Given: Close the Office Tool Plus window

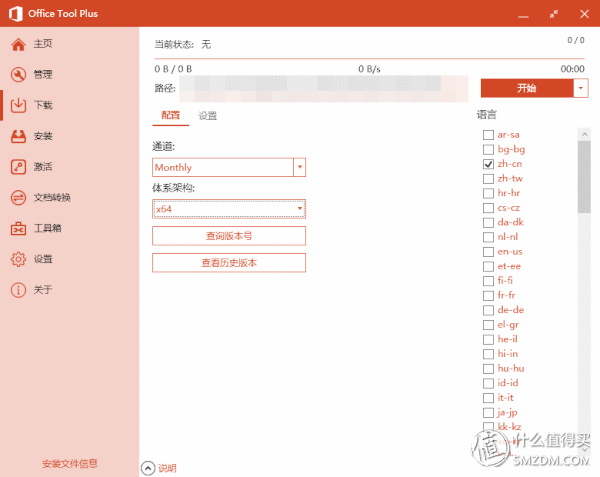Looking at the screenshot, I should pos(584,14).
